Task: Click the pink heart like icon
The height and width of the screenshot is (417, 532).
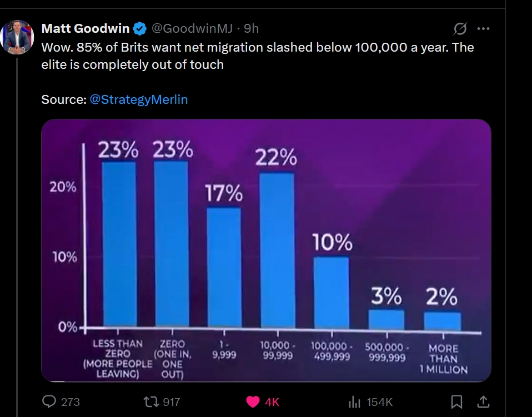Action: [x=253, y=401]
